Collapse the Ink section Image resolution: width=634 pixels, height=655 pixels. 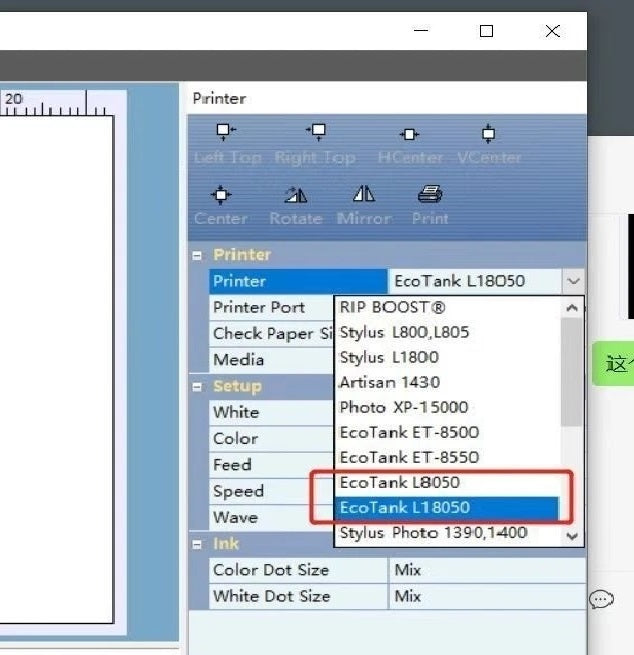pyautogui.click(x=197, y=544)
